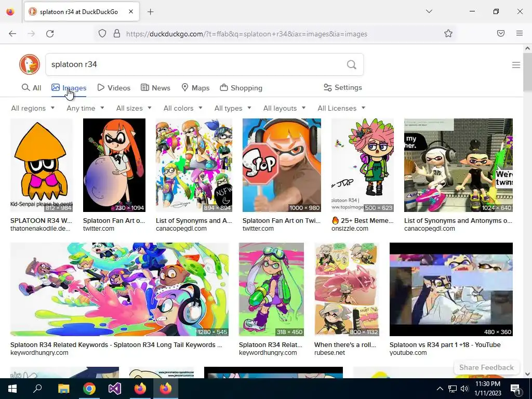Open the rubese.net source link

[329, 353]
